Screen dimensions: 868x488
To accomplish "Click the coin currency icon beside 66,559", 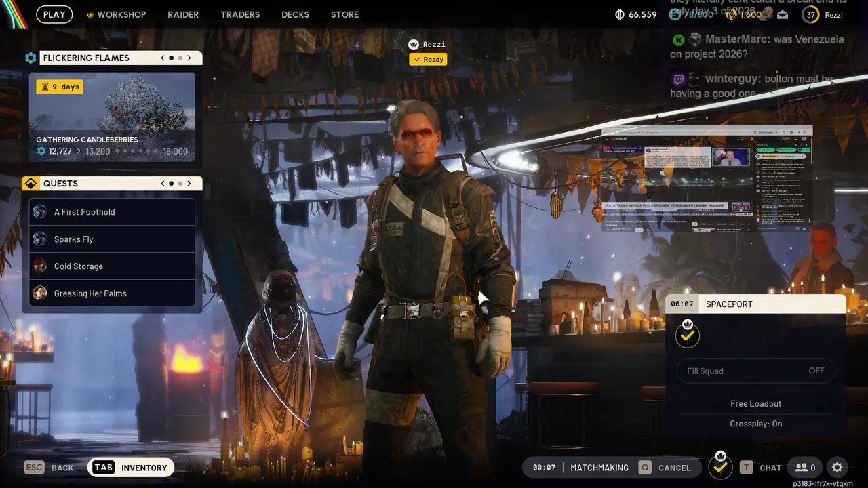I will 619,14.
